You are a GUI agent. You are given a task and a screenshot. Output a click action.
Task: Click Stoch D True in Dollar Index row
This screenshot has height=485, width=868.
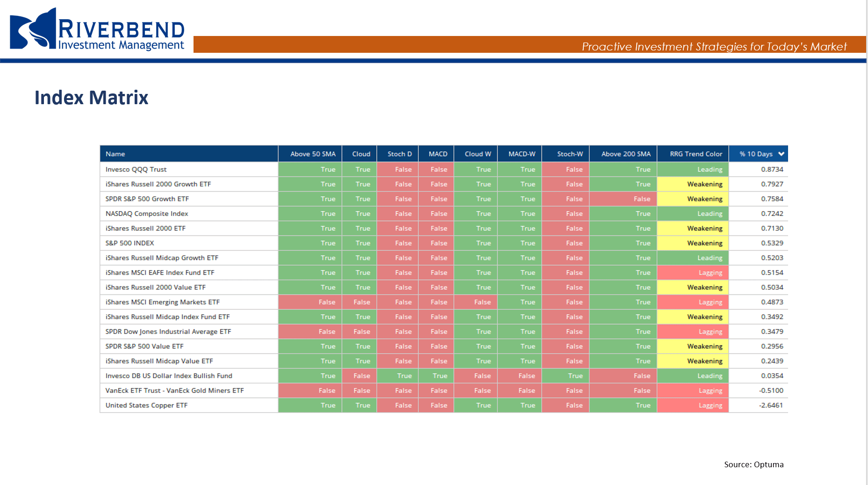point(398,376)
